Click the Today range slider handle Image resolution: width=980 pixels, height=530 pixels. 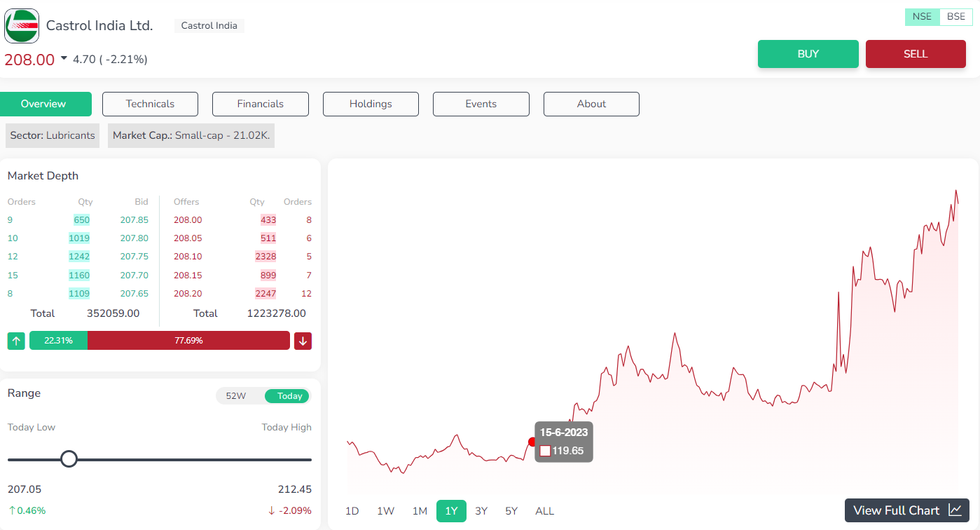point(69,459)
